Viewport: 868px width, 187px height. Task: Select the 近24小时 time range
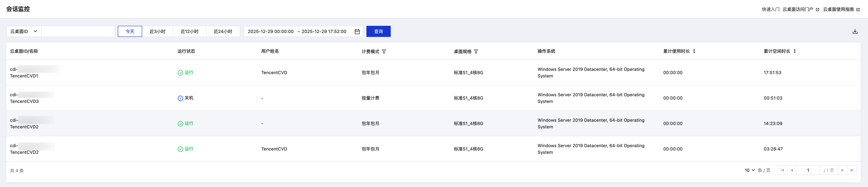coord(223,31)
